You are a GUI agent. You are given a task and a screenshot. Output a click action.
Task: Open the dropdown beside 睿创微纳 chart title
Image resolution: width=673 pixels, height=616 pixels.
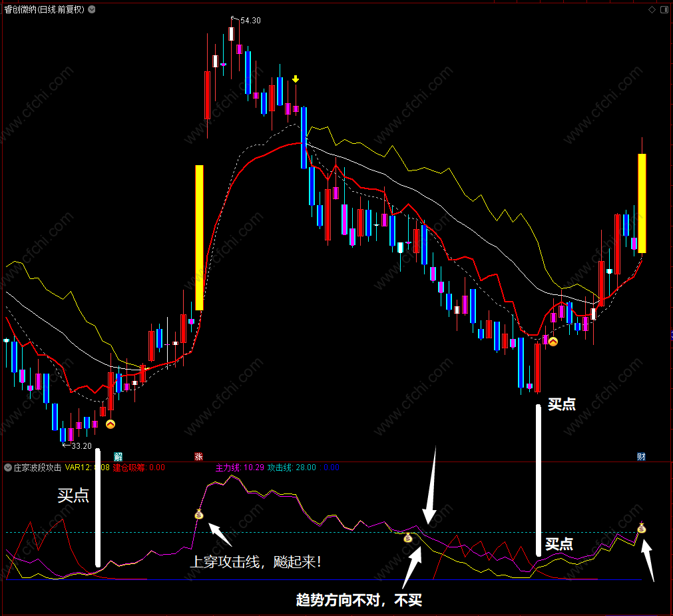click(92, 9)
